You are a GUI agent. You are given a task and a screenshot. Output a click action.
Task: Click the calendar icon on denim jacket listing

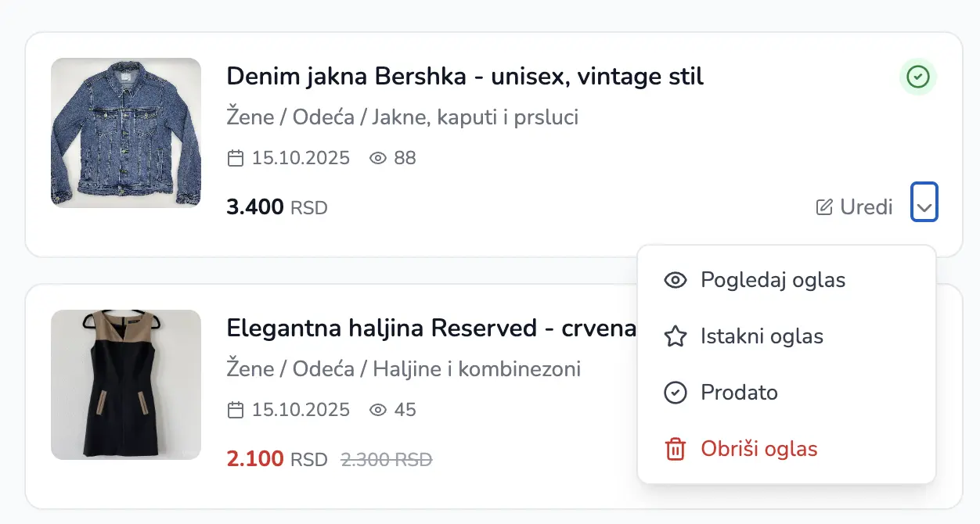235,159
